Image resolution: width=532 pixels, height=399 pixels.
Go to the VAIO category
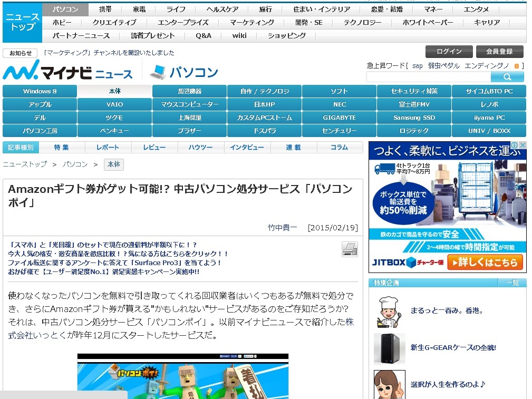(x=114, y=104)
